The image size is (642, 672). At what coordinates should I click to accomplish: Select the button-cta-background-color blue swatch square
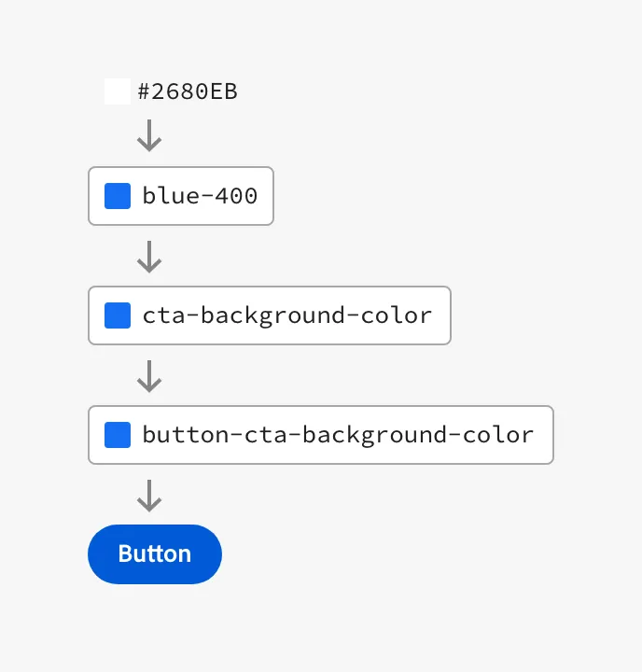[118, 435]
